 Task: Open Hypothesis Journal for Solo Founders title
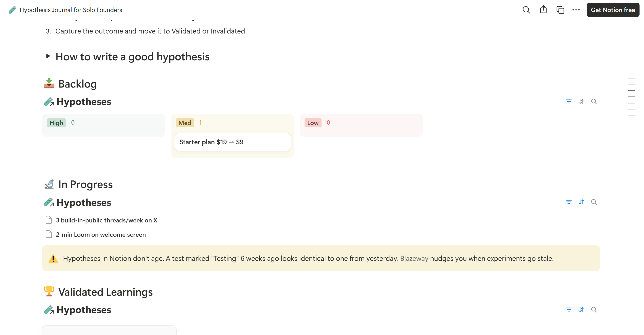pyautogui.click(x=71, y=10)
